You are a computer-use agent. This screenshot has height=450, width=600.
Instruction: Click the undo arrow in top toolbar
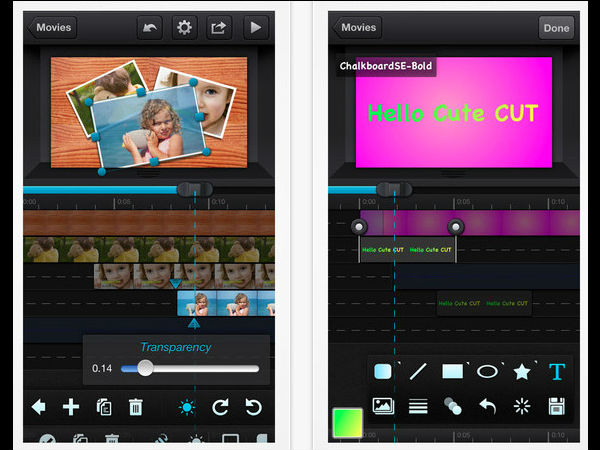(x=148, y=28)
